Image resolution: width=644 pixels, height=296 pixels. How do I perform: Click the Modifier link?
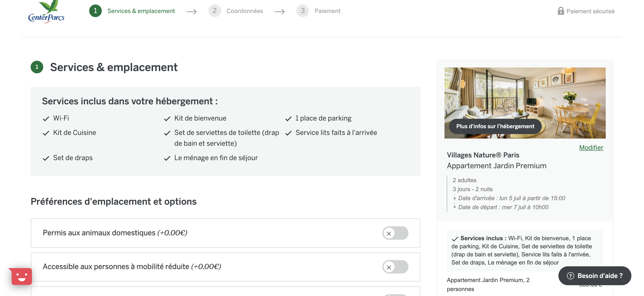click(x=591, y=147)
